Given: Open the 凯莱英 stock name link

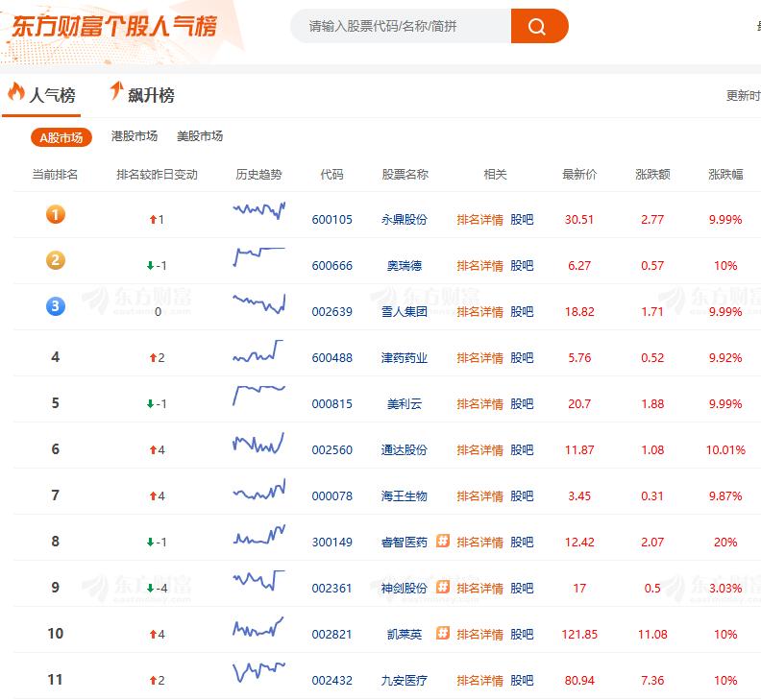Looking at the screenshot, I should tap(405, 635).
